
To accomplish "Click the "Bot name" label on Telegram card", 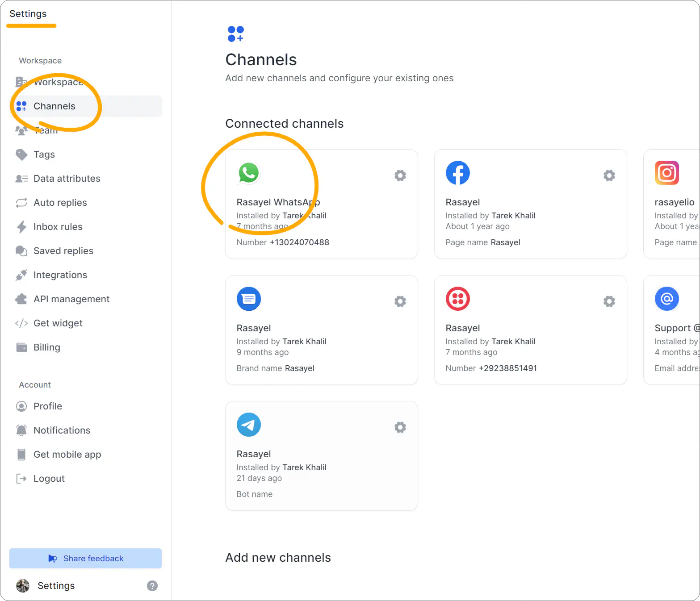I will (255, 494).
